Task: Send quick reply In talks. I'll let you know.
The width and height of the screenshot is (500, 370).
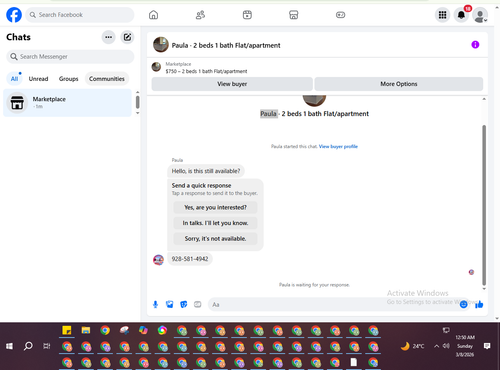Action: pos(215,223)
